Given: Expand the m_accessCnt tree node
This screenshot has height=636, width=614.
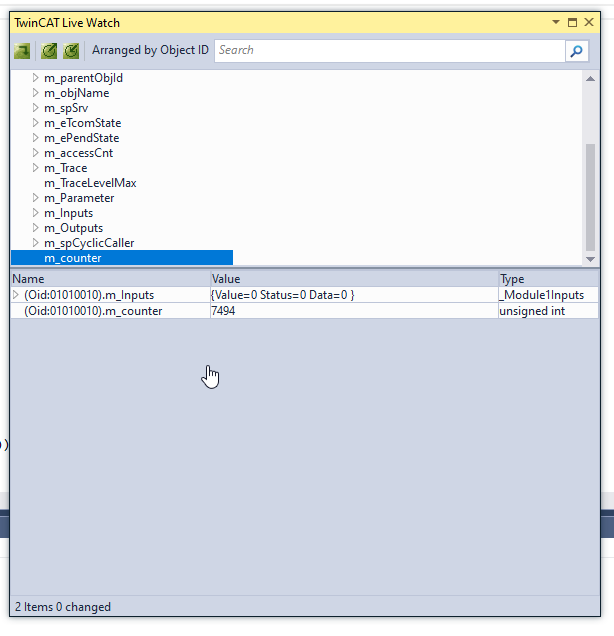Looking at the screenshot, I should coord(35,153).
